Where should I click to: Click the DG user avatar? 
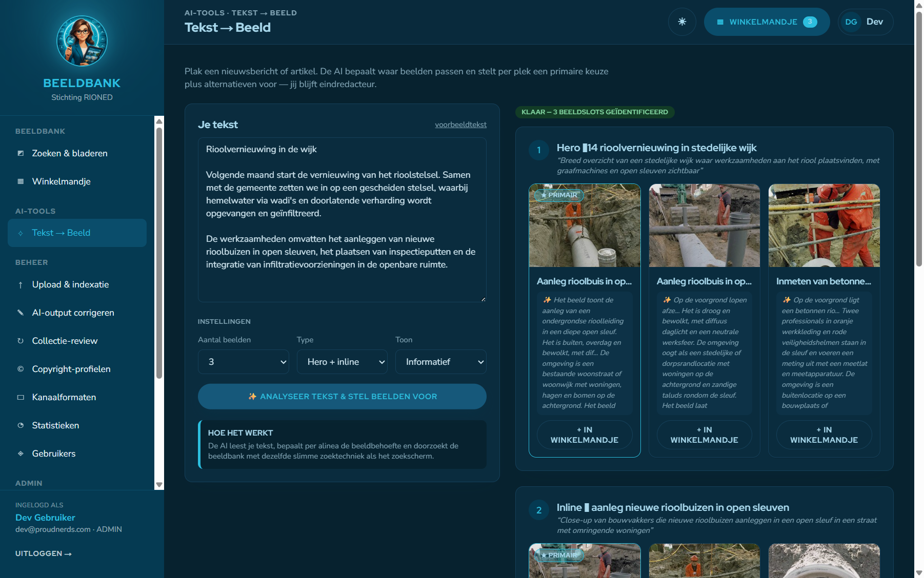pyautogui.click(x=851, y=22)
